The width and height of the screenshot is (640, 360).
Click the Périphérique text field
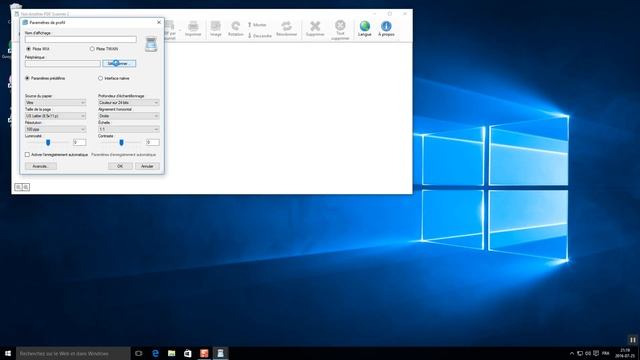click(62, 64)
